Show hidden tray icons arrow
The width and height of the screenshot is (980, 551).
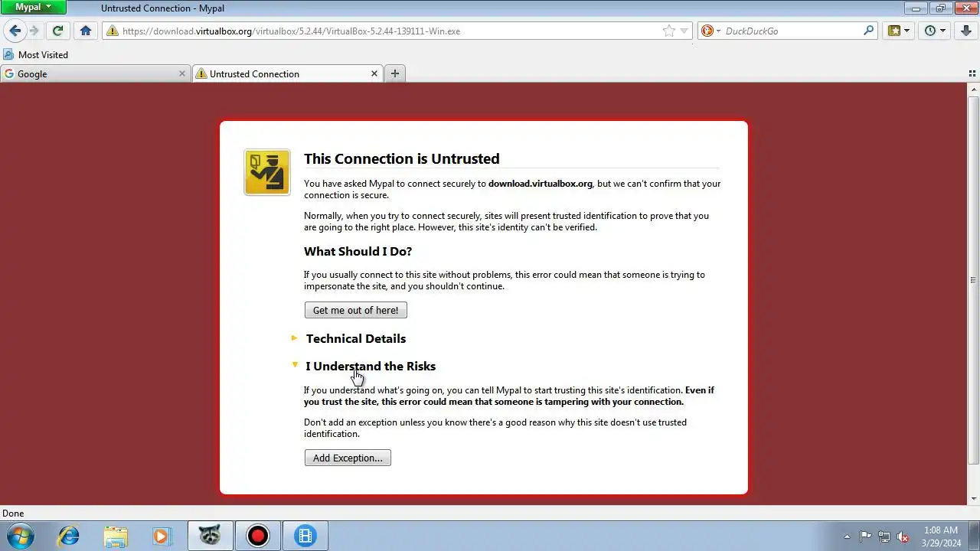point(847,536)
